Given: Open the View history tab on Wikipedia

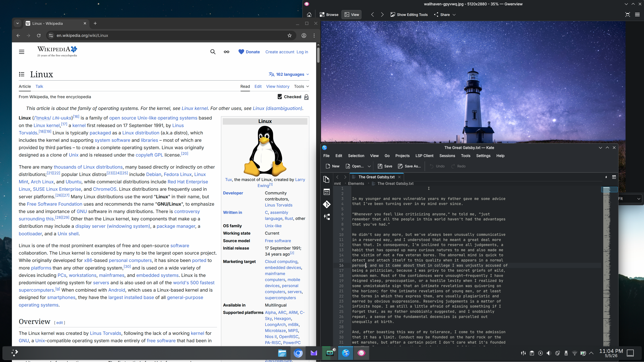Looking at the screenshot, I should pyautogui.click(x=278, y=86).
